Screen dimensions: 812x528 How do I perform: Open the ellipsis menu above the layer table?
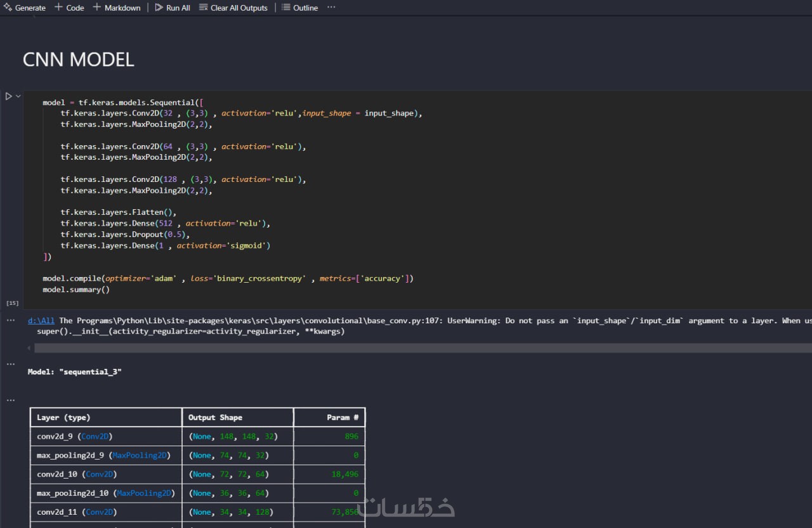click(10, 400)
